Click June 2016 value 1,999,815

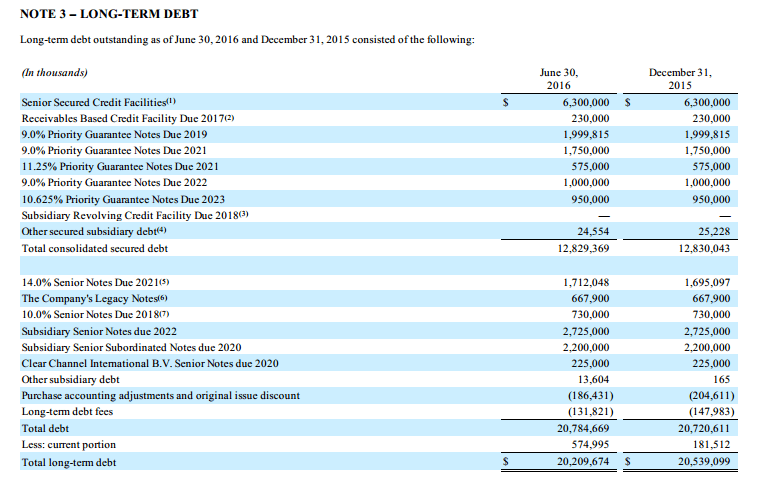(586, 134)
